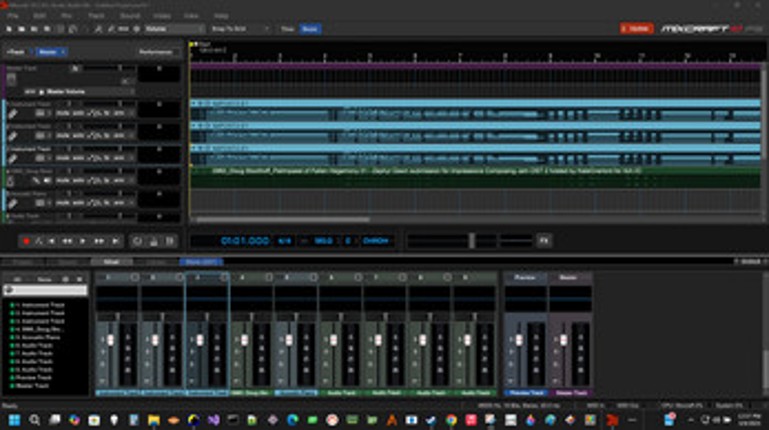Open the File menu
Image resolution: width=769 pixels, height=430 pixels.
coord(13,16)
